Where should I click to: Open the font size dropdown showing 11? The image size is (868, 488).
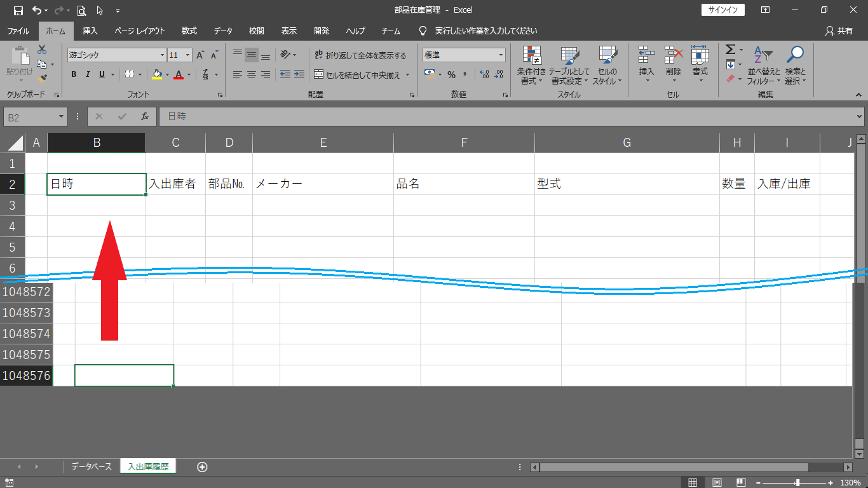(188, 55)
